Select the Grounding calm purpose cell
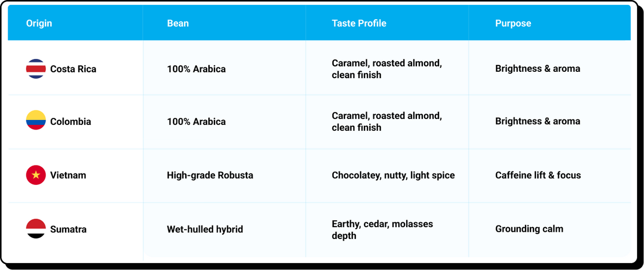 [529, 229]
